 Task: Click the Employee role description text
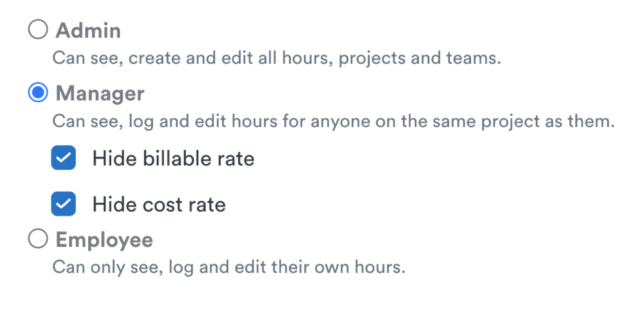(228, 267)
